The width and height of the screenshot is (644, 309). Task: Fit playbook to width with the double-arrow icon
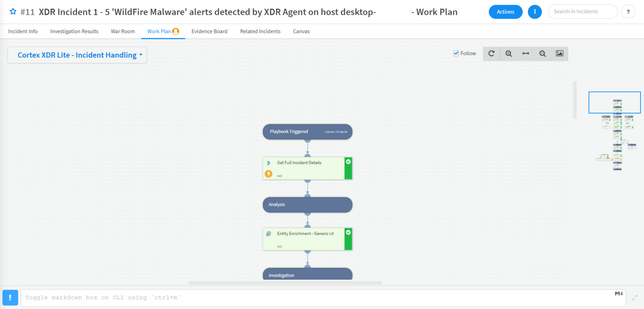(x=526, y=54)
